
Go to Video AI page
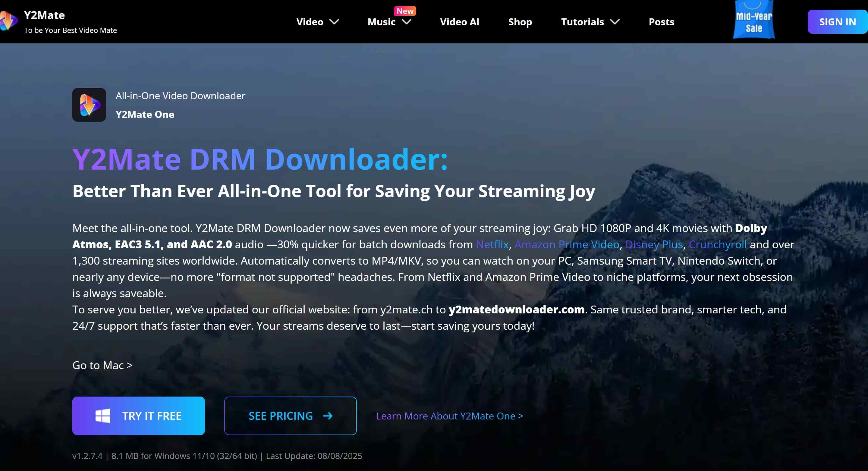pos(460,22)
